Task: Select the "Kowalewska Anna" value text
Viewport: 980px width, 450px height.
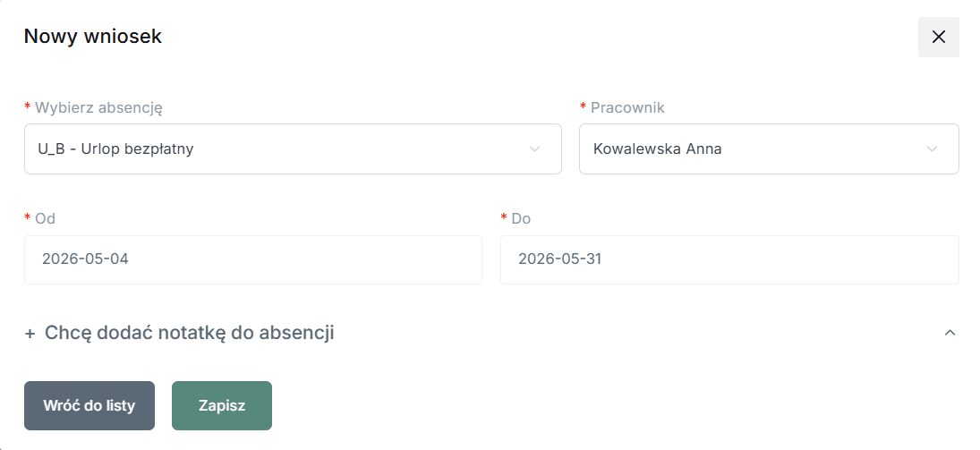Action: coord(658,149)
